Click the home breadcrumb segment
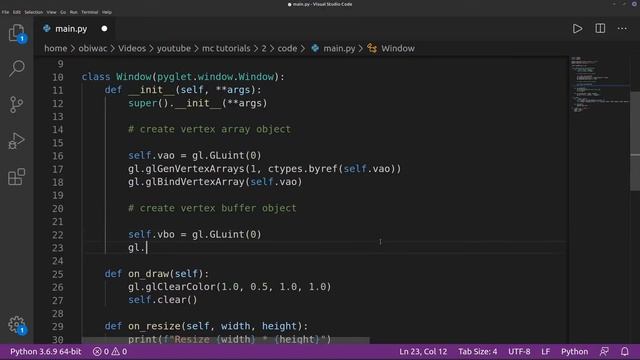Image resolution: width=640 pixels, height=360 pixels. tap(56, 48)
